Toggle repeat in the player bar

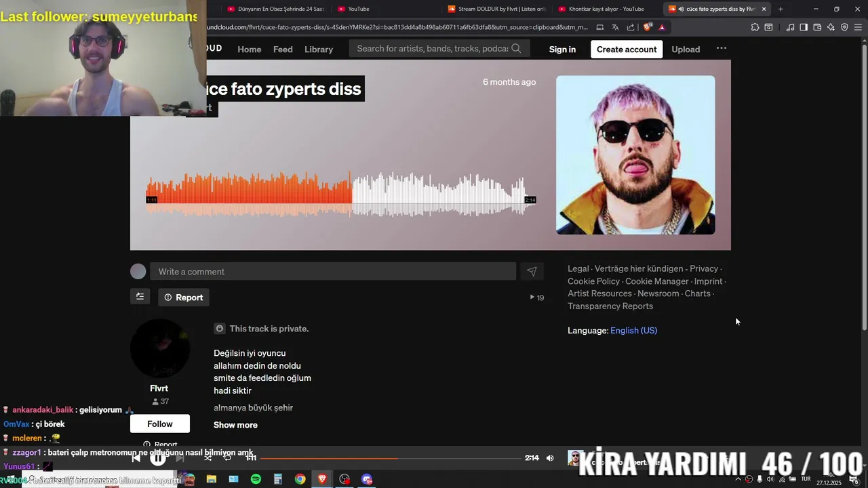point(228,458)
